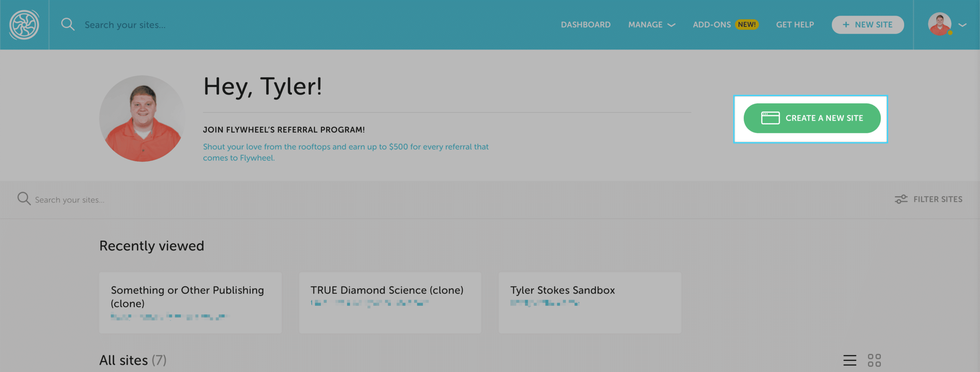Screen dimensions: 980x372
Task: Click the small avatar in header
Action: click(939, 25)
